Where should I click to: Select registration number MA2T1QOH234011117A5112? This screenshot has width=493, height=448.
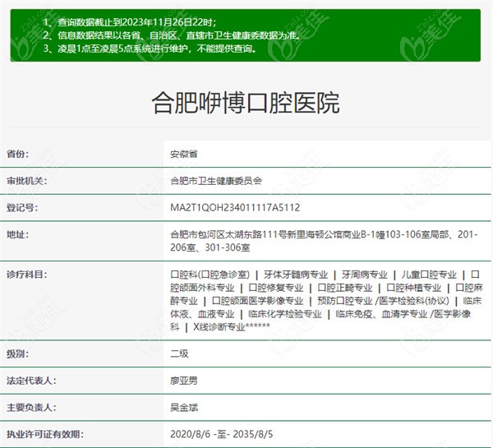[234, 207]
